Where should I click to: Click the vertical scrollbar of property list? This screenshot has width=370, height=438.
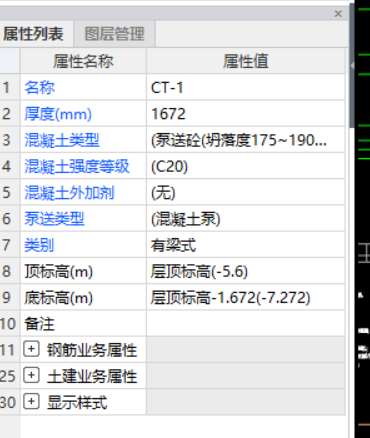click(x=352, y=65)
